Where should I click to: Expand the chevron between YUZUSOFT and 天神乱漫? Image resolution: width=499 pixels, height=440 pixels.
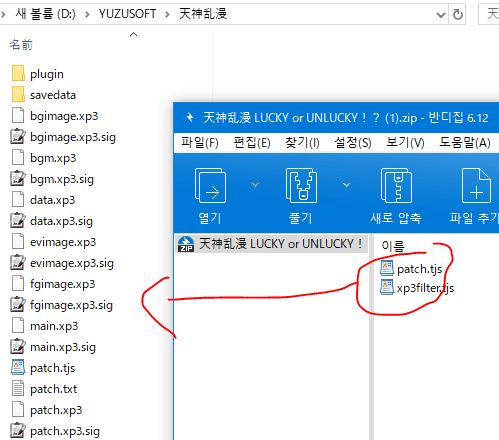point(167,14)
